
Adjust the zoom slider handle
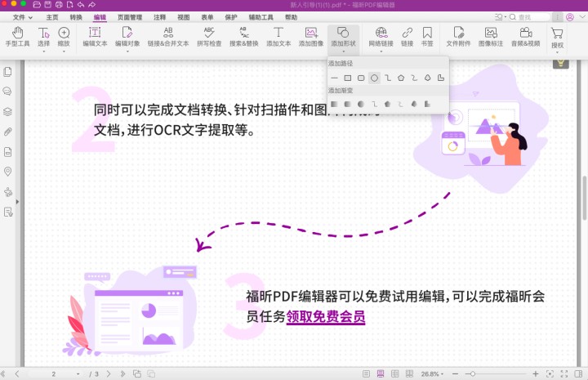tap(473, 374)
